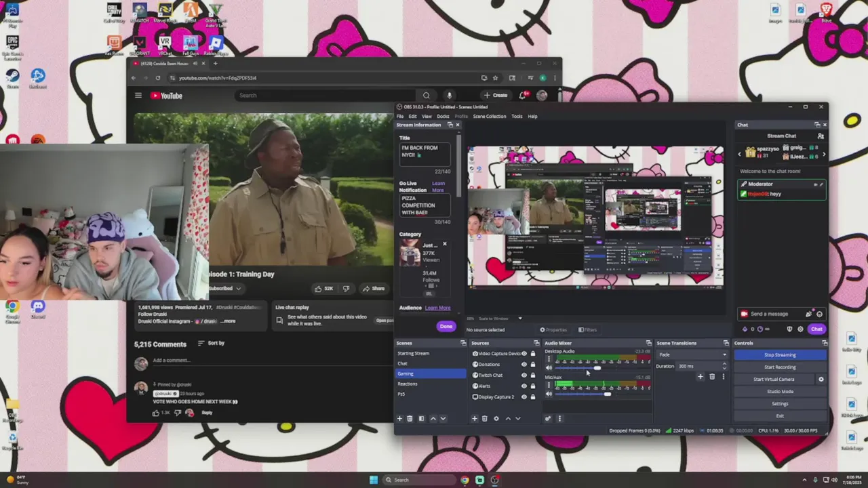Open OBS Tools menu
This screenshot has height=488, width=868.
(x=517, y=117)
